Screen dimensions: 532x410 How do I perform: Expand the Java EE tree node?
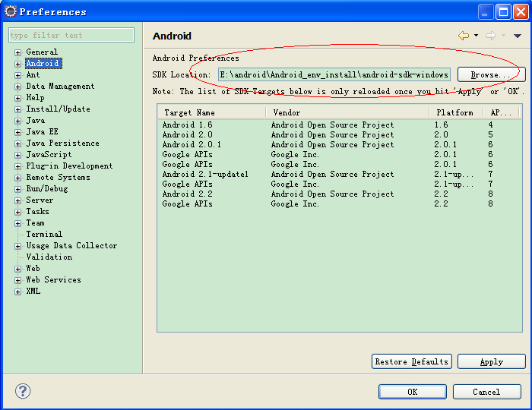(x=18, y=132)
